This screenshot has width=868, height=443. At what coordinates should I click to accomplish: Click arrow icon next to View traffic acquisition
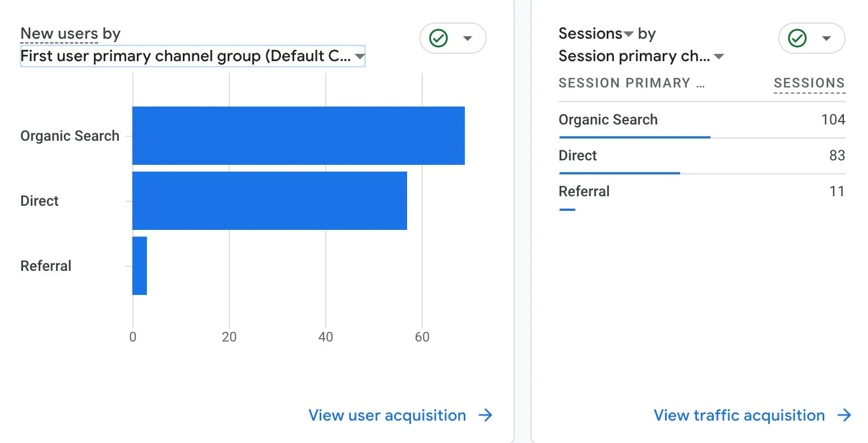pyautogui.click(x=844, y=415)
